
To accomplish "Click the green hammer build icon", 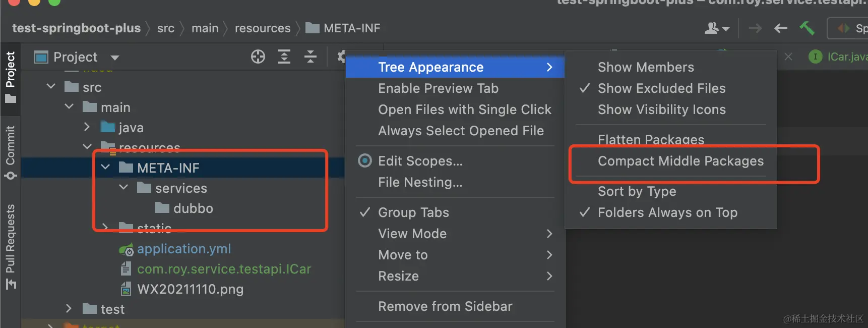I will tap(807, 28).
